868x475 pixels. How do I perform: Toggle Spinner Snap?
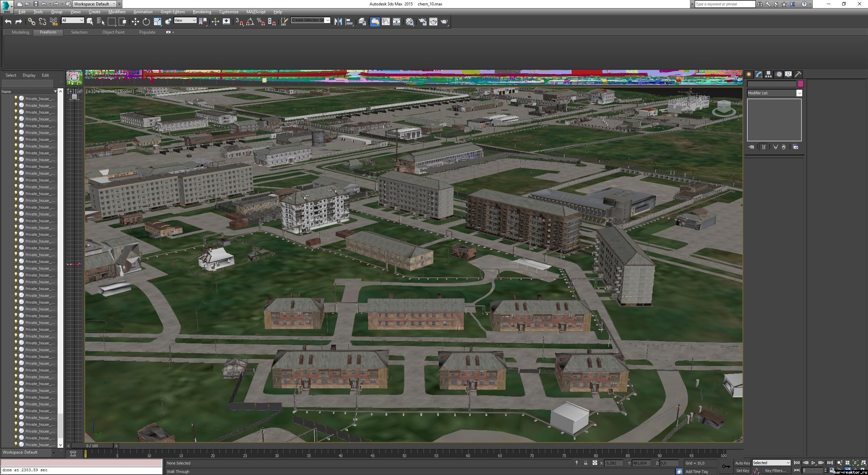(x=272, y=22)
